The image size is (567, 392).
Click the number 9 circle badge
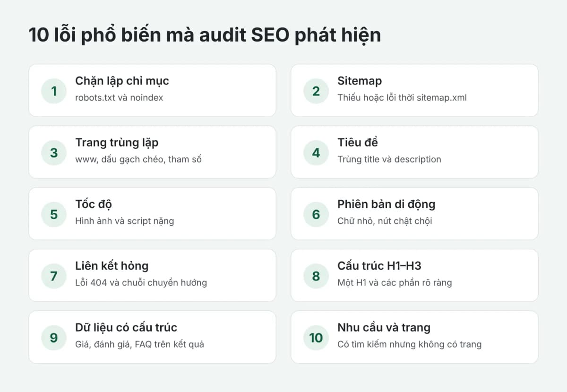(x=54, y=337)
